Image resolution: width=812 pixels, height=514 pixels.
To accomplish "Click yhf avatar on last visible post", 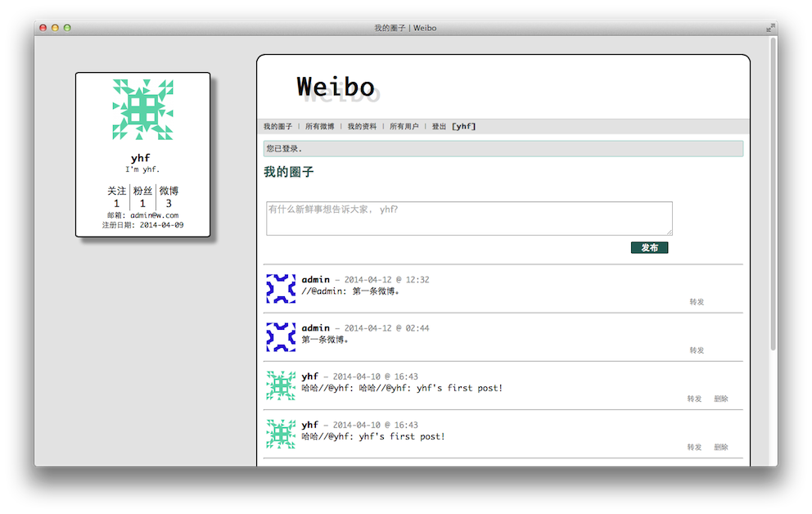I will [x=281, y=434].
